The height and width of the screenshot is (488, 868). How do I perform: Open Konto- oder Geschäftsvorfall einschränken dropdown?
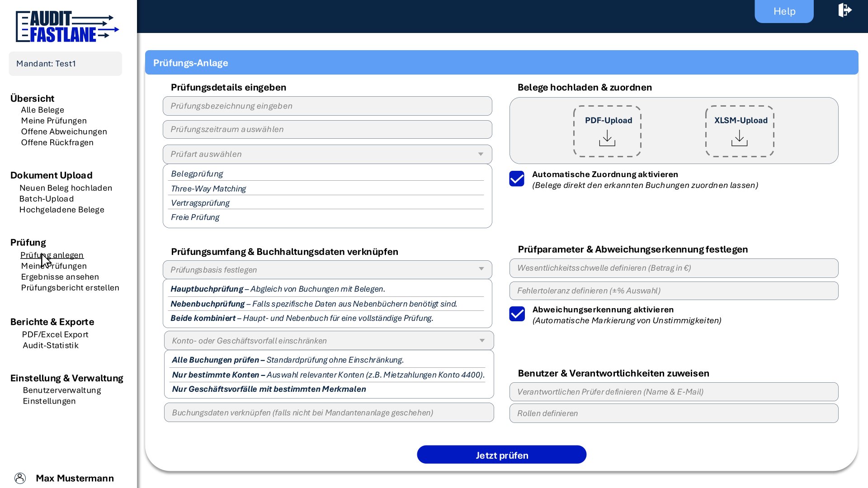(x=329, y=341)
